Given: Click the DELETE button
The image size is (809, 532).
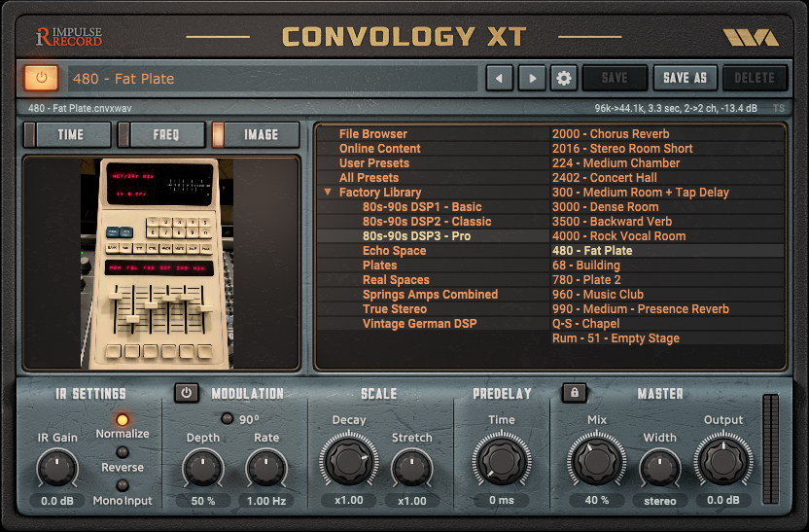Looking at the screenshot, I should coord(755,79).
